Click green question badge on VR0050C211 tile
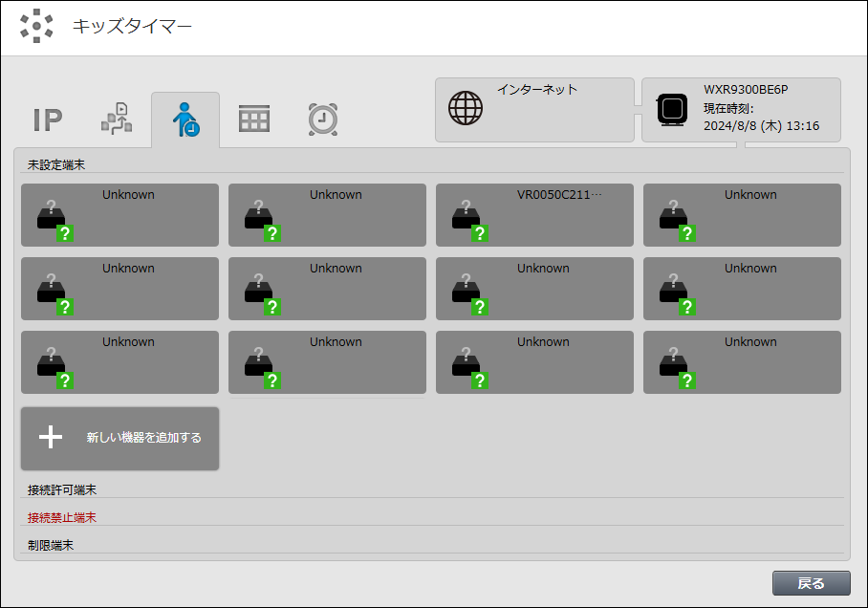The image size is (868, 608). [x=480, y=233]
